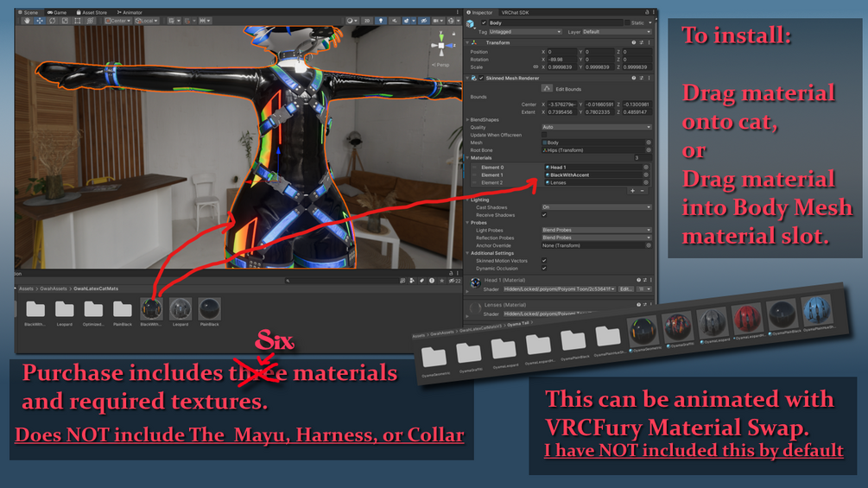Switch to the Game tab
The height and width of the screenshot is (488, 868).
57,12
